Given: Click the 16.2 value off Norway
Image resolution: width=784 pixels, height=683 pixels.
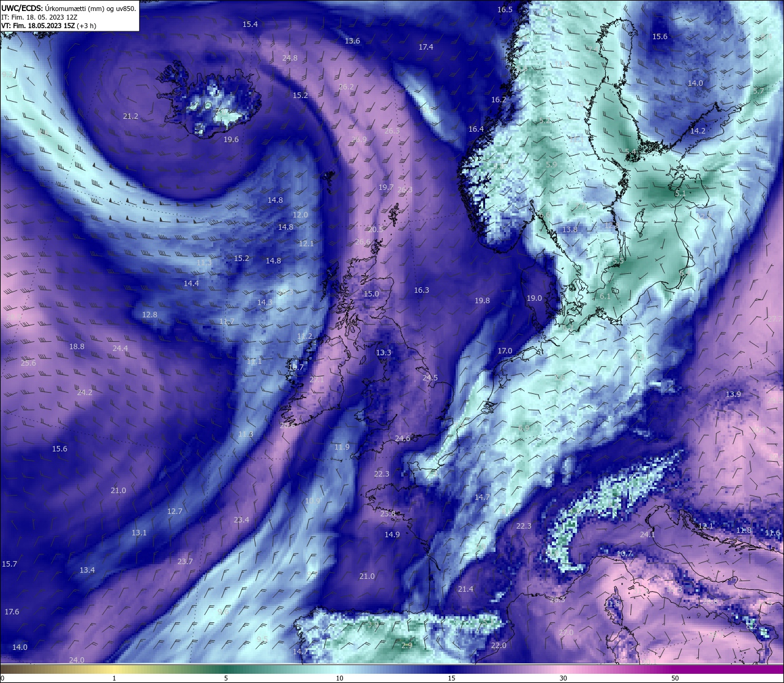Looking at the screenshot, I should pos(499,100).
